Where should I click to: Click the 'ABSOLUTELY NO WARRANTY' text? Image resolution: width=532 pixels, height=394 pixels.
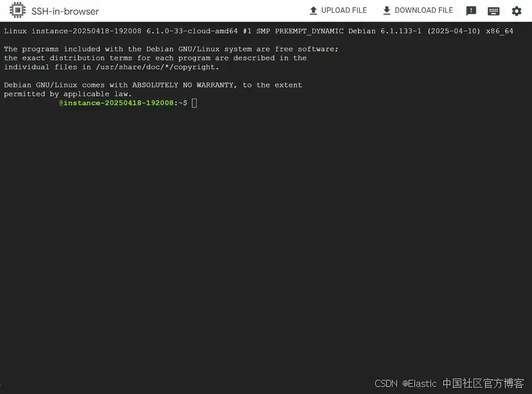[183, 85]
